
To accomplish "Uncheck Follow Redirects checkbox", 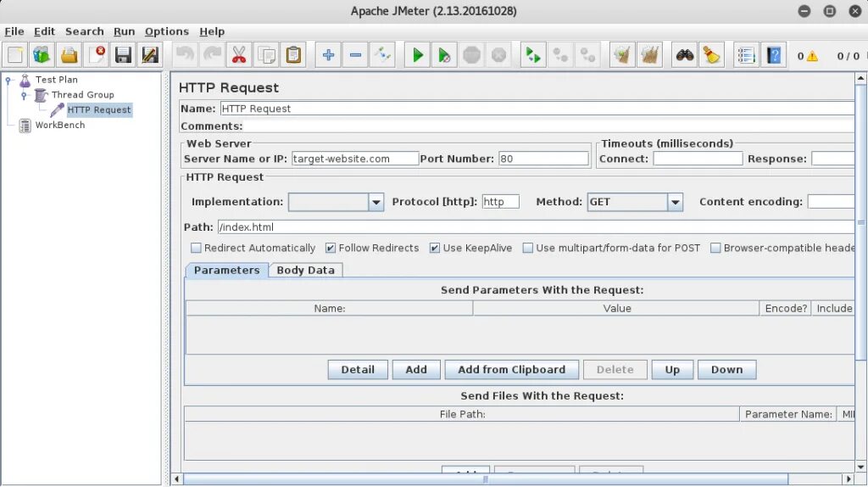I will 331,248.
